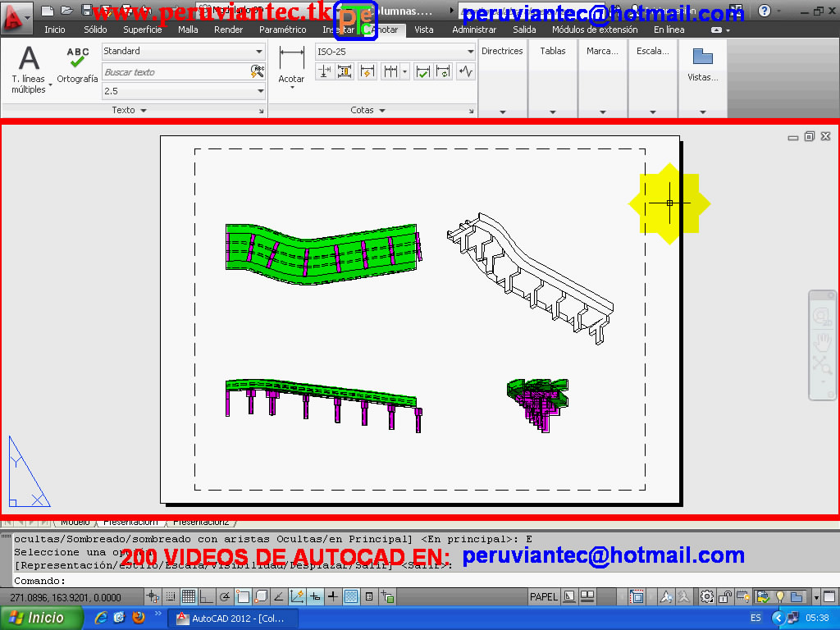840x630 pixels.
Task: Select the multiline text tool (T. líneas múltiples)
Action: tap(29, 70)
